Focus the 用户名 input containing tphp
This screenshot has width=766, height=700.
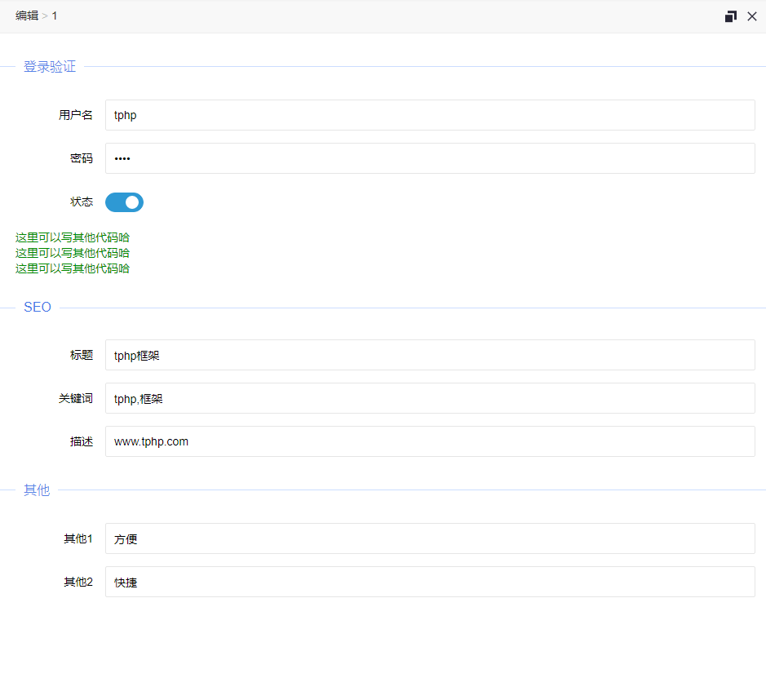click(x=430, y=115)
